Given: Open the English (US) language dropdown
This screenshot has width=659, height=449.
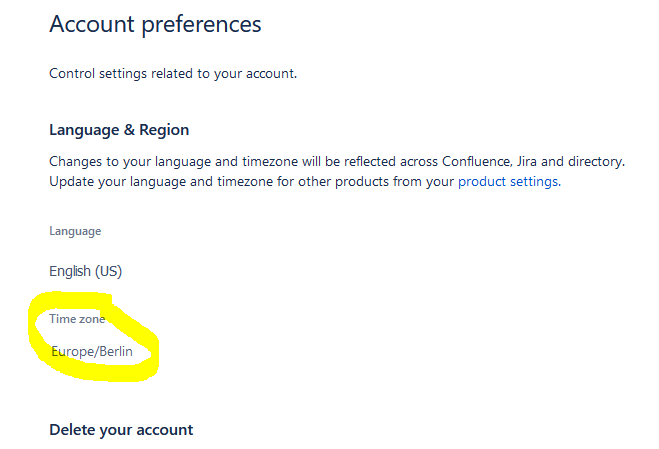Looking at the screenshot, I should (85, 271).
